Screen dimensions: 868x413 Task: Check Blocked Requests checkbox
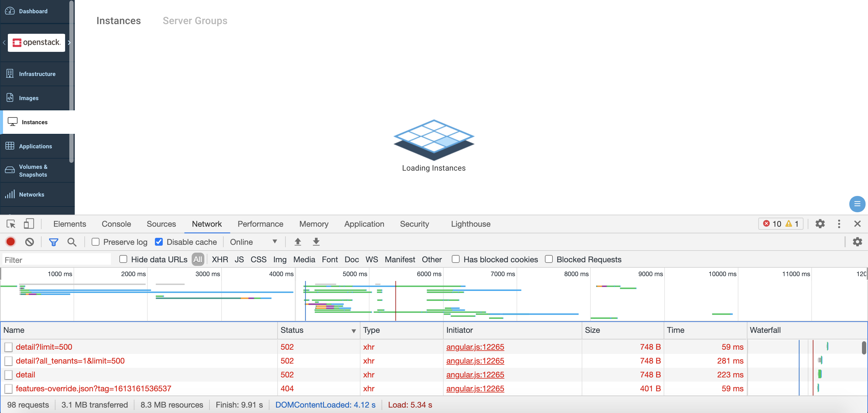pyautogui.click(x=549, y=259)
